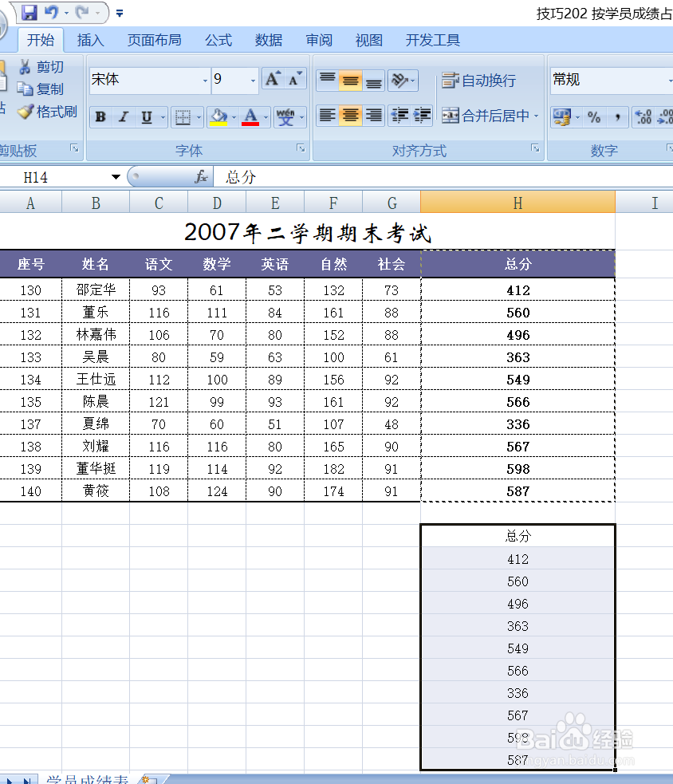Increase font size with the large A icon

273,80
